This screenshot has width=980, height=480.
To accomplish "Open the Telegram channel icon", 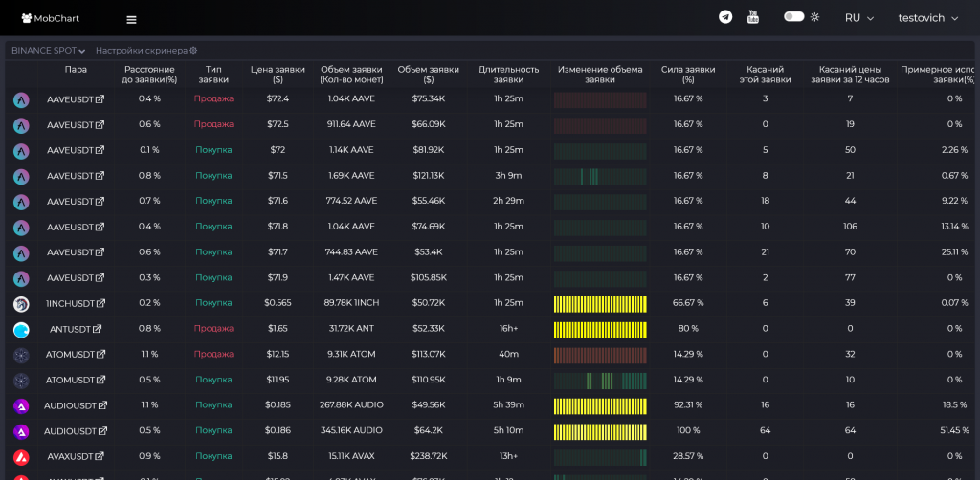I will [725, 17].
